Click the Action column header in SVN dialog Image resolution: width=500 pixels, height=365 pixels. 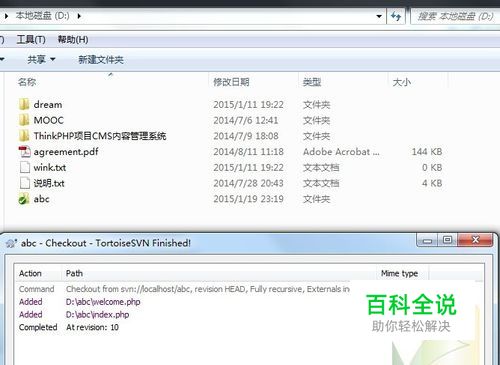point(30,273)
